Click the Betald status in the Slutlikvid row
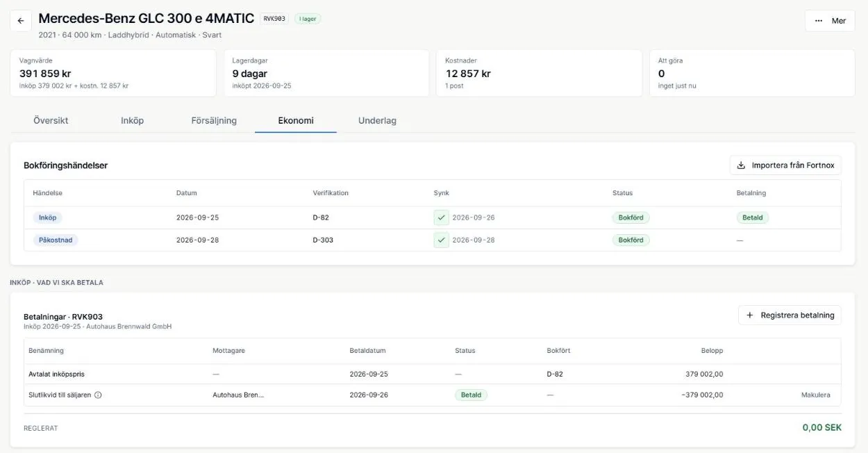The image size is (868, 453). click(471, 395)
